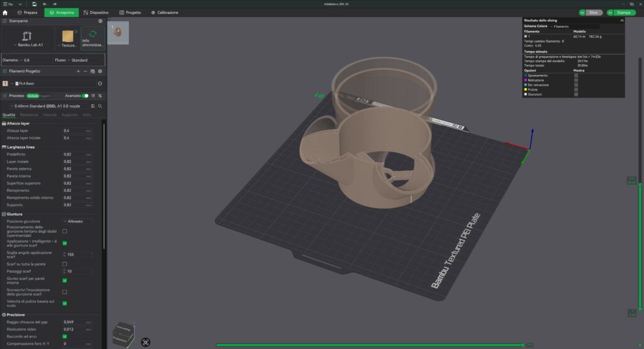
Task: Toggle the Avanzato switch
Action: [x=86, y=96]
